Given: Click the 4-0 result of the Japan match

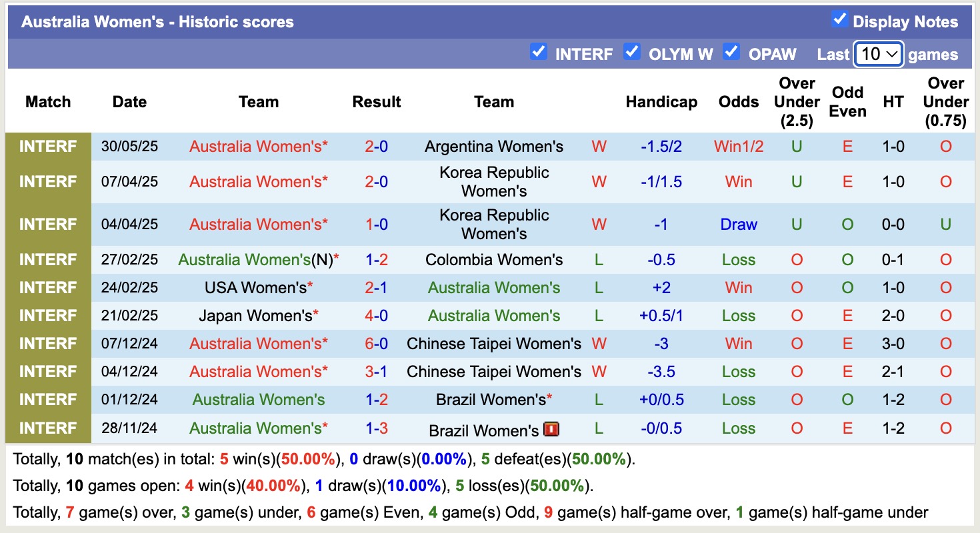Looking at the screenshot, I should 376,316.
